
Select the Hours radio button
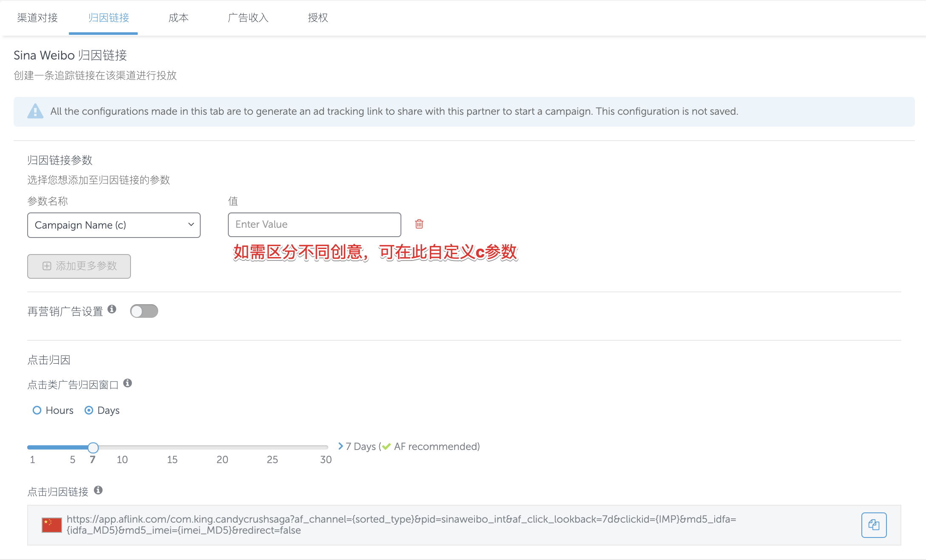(x=37, y=410)
